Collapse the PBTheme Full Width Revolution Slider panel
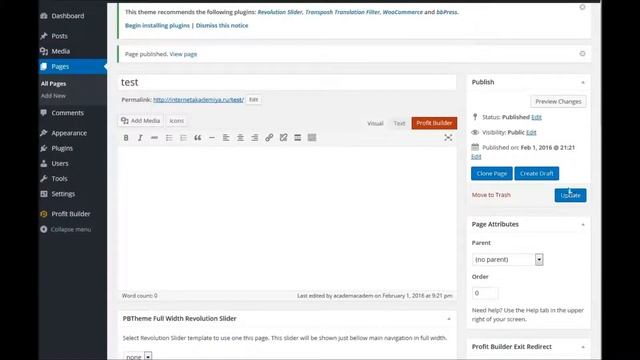The height and width of the screenshot is (360, 640). point(449,319)
